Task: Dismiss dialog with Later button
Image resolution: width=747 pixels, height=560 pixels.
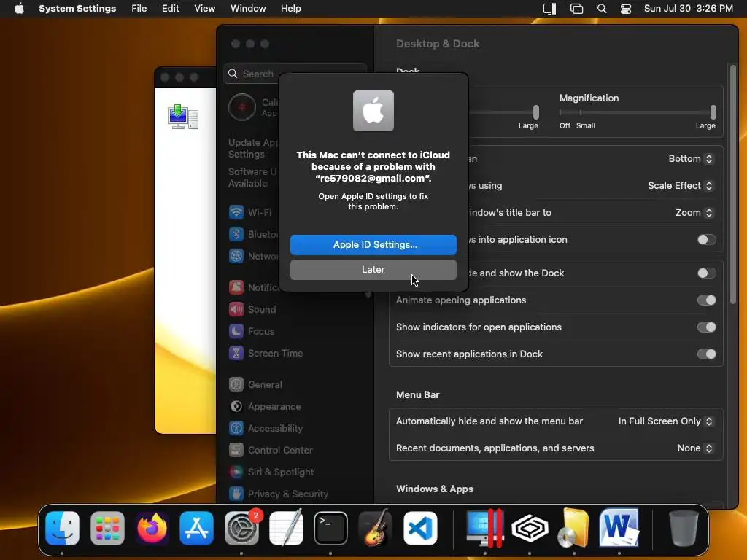Action: [x=373, y=270]
